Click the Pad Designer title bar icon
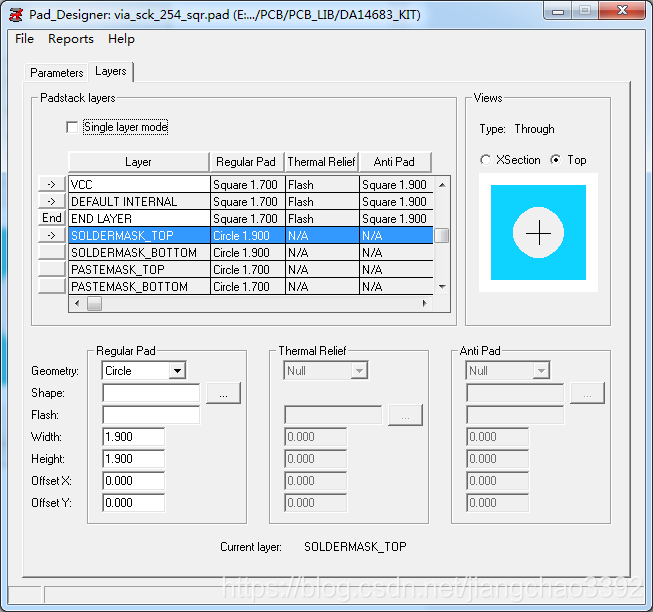Screen dimensions: 653x612 click(15, 15)
